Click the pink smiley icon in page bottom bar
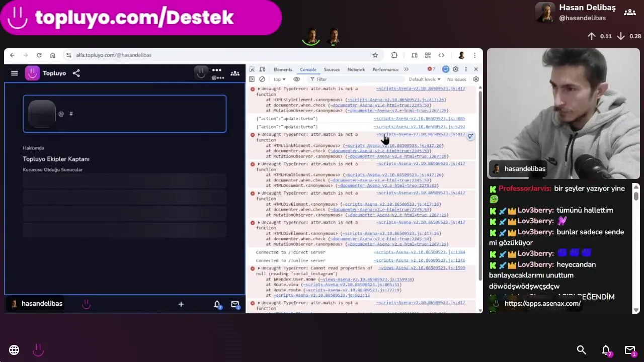The height and width of the screenshot is (362, 644). coord(86,304)
